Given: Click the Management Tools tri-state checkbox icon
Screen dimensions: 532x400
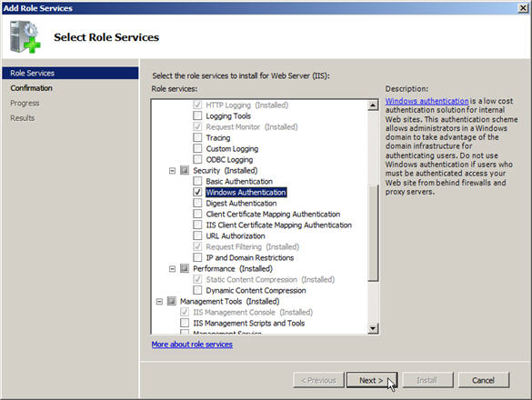Looking at the screenshot, I should point(172,301).
